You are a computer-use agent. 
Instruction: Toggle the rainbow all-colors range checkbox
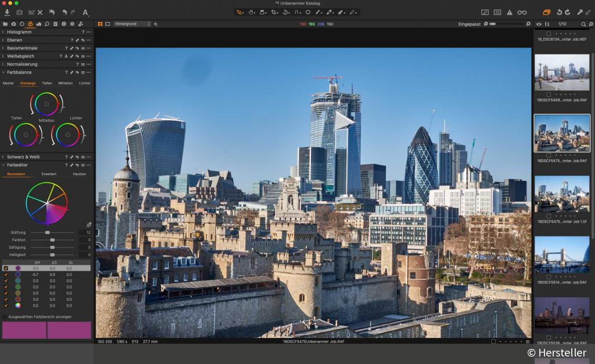(x=6, y=305)
